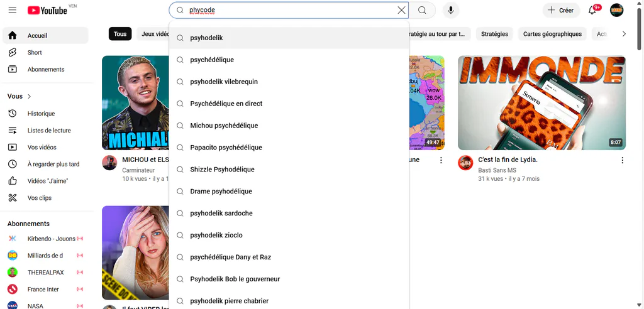Open the Créer button
Screen dimensions: 644x309
pyautogui.click(x=561, y=10)
